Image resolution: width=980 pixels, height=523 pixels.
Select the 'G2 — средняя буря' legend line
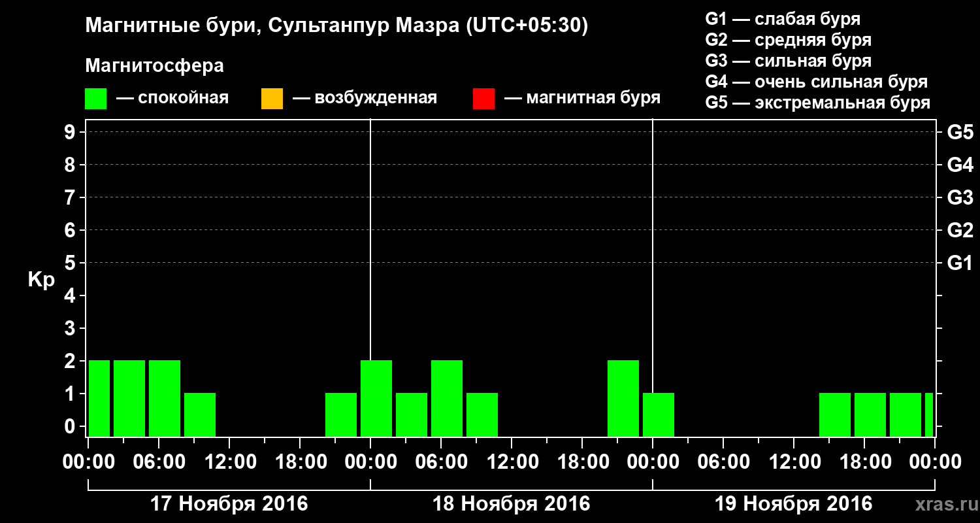(x=789, y=40)
